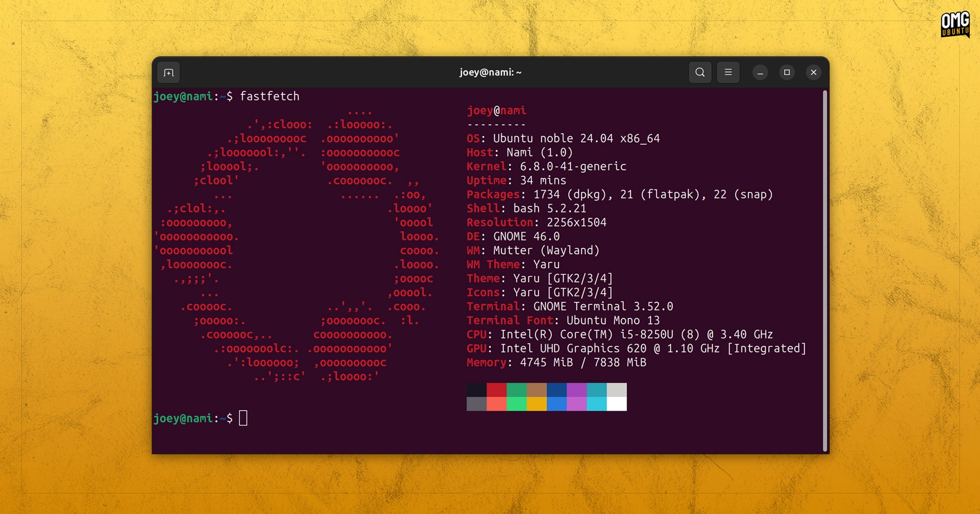Click the brown color block

pos(536,390)
